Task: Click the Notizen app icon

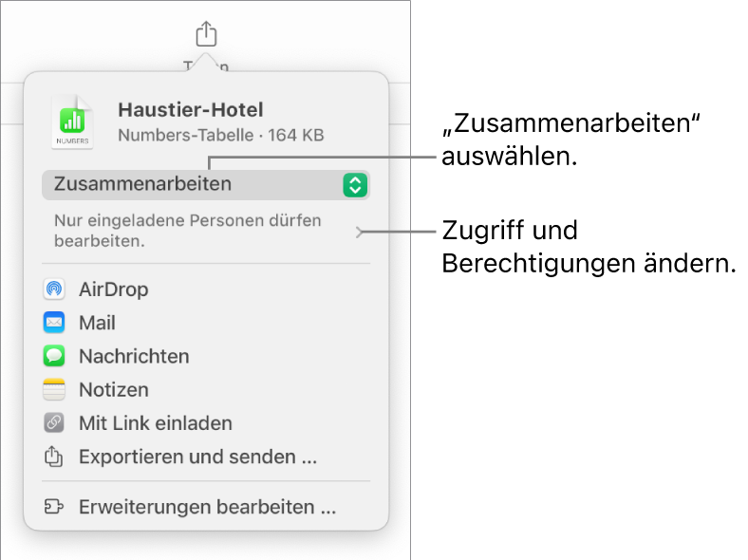Action: 54,390
